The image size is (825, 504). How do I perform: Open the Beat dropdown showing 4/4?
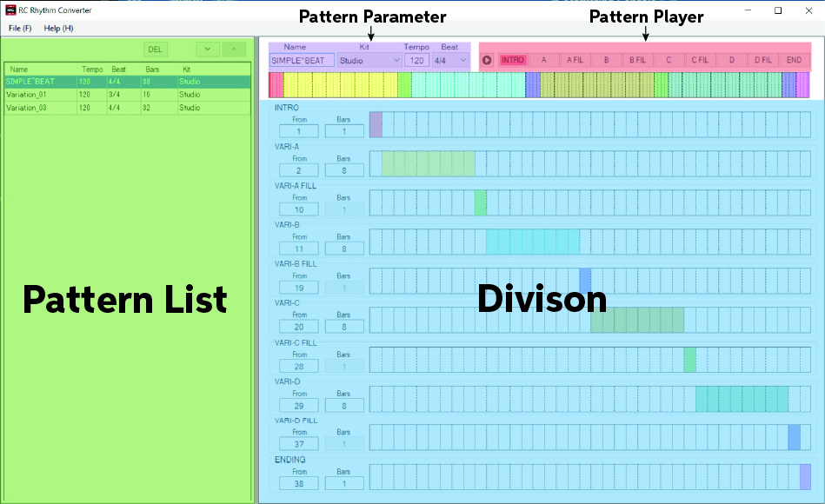[450, 61]
